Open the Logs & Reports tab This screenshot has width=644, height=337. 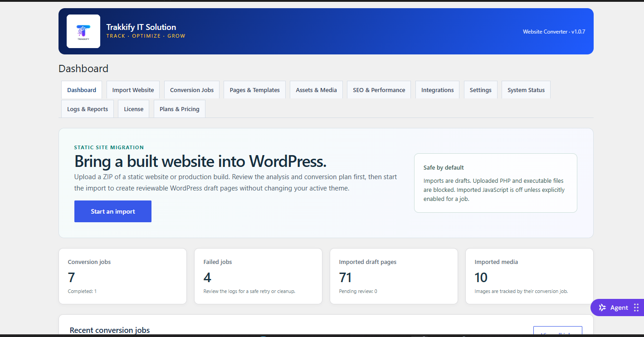point(88,109)
